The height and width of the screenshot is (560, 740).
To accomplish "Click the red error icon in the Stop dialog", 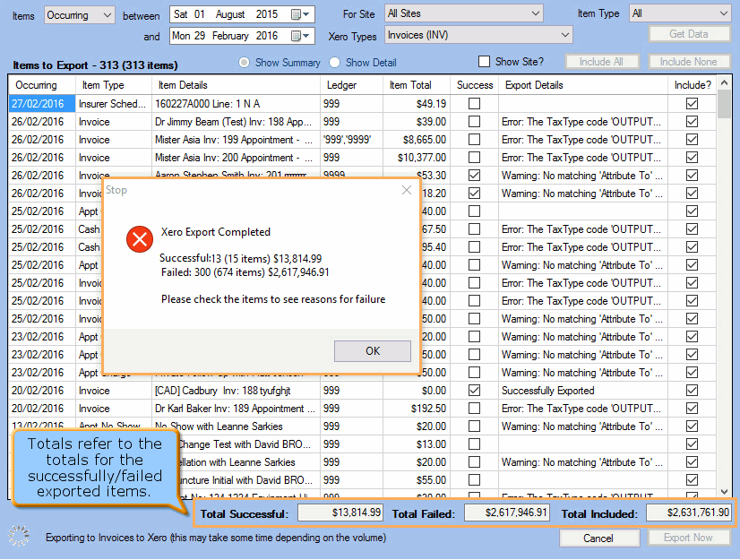I will [x=140, y=239].
